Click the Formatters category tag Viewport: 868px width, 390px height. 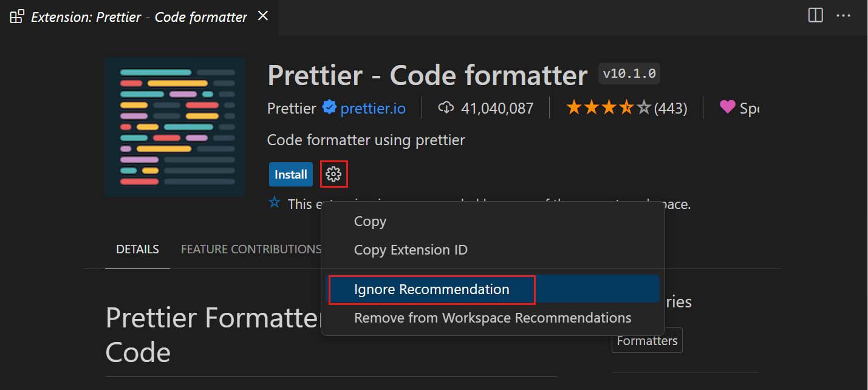click(646, 340)
